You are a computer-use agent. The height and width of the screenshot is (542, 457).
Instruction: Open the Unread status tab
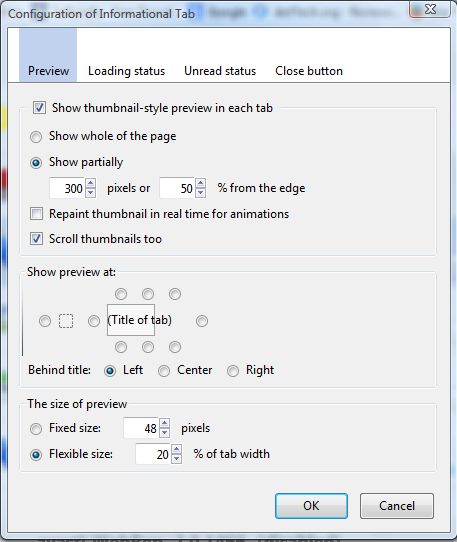220,71
